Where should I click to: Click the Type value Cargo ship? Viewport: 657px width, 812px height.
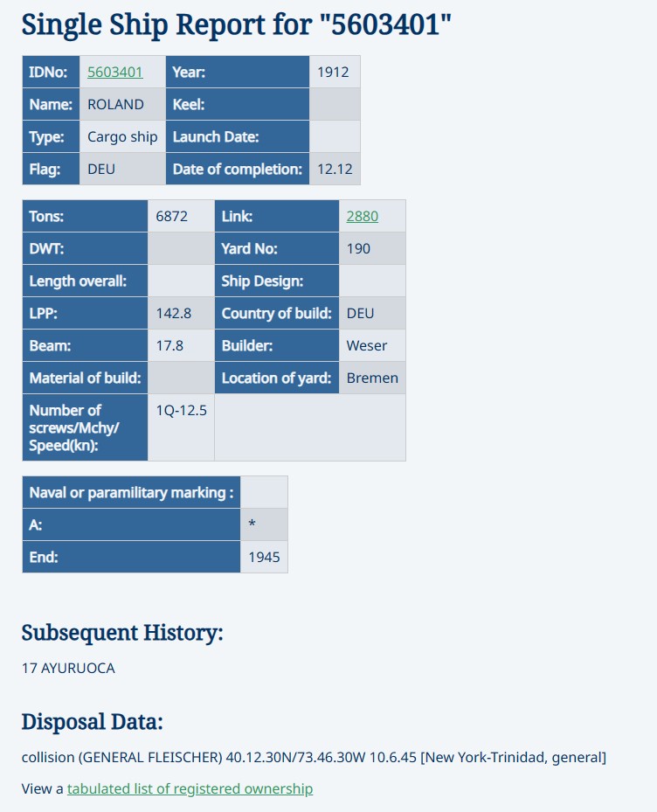[122, 136]
